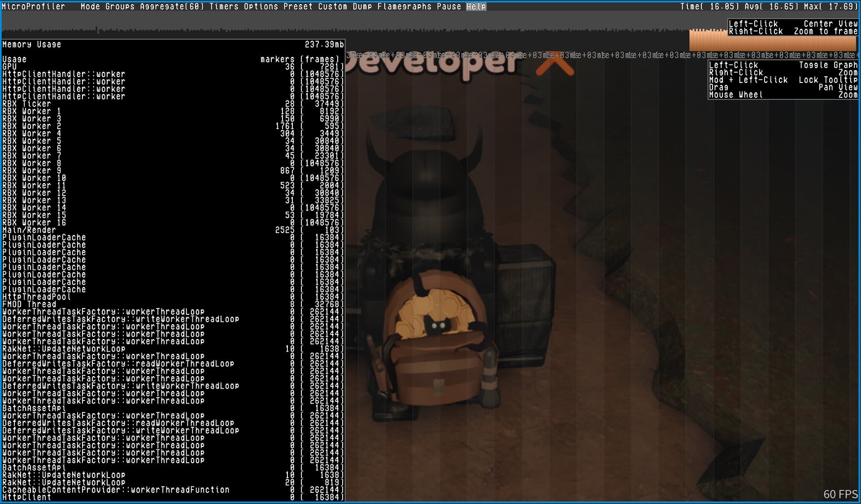Click the Toggle Graph help hint
The height and width of the screenshot is (504, 861).
pos(828,65)
